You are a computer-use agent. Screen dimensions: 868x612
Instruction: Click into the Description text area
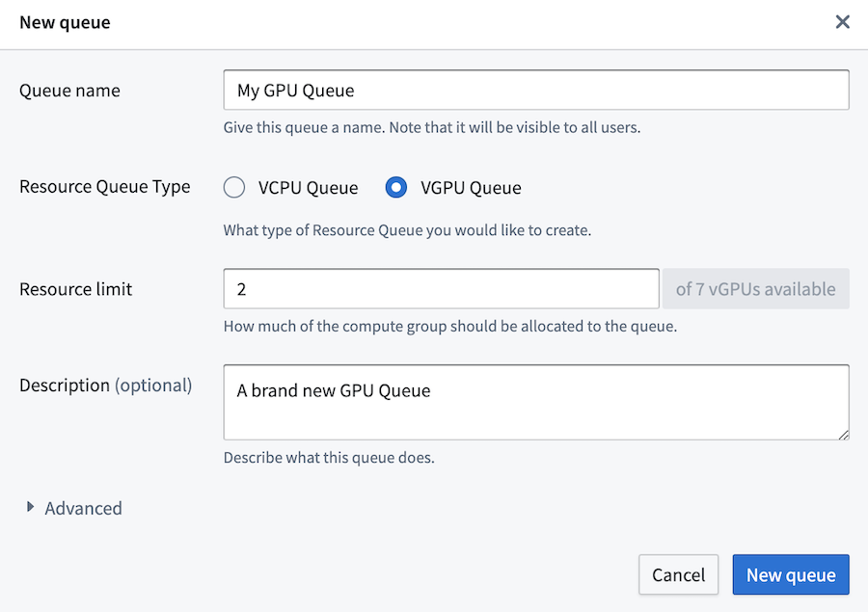(x=536, y=402)
